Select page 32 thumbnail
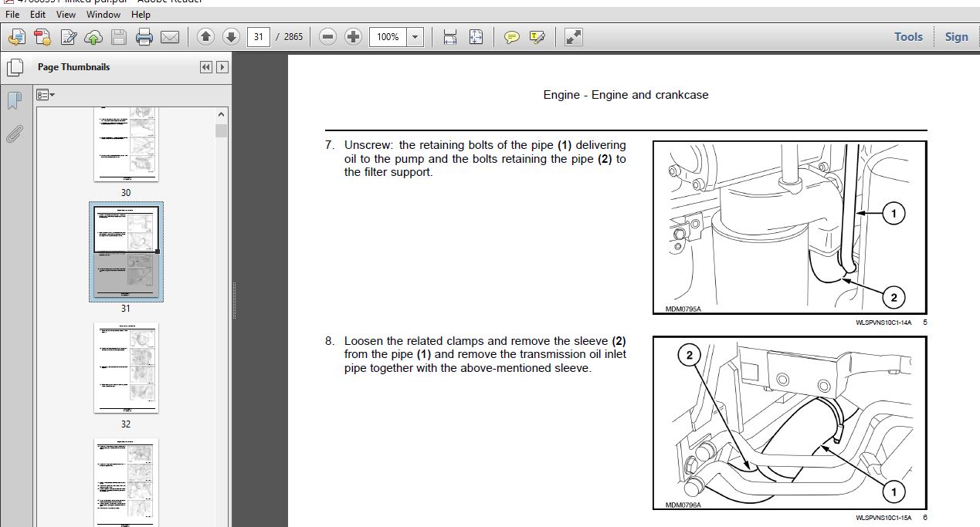980x527 pixels. (126, 367)
